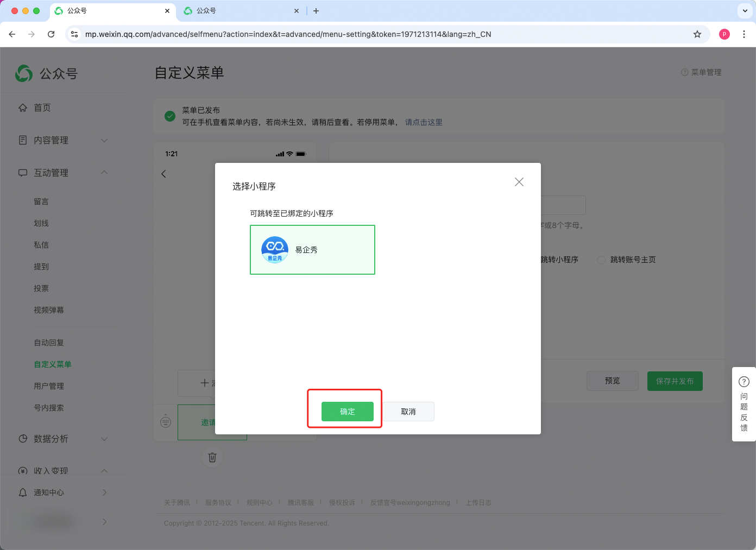756x550 pixels.
Task: Click the 确定 confirm button
Action: 347,412
